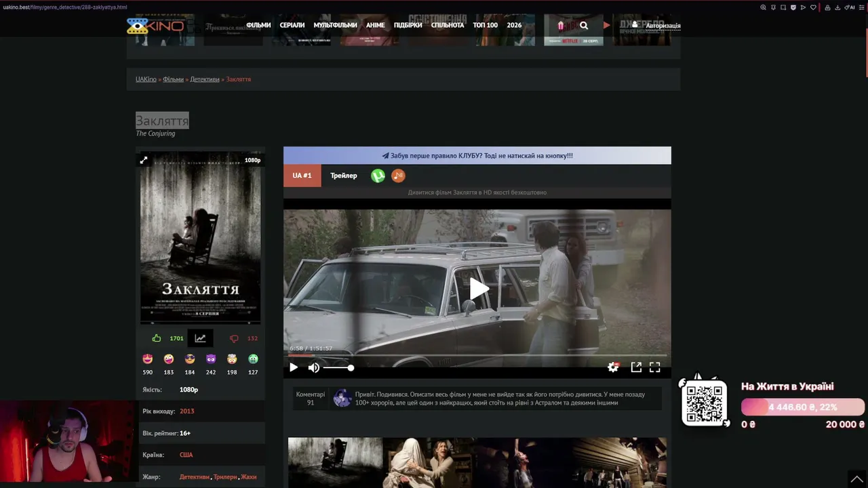
Task: Click browser send arrow icon
Action: pos(803,7)
